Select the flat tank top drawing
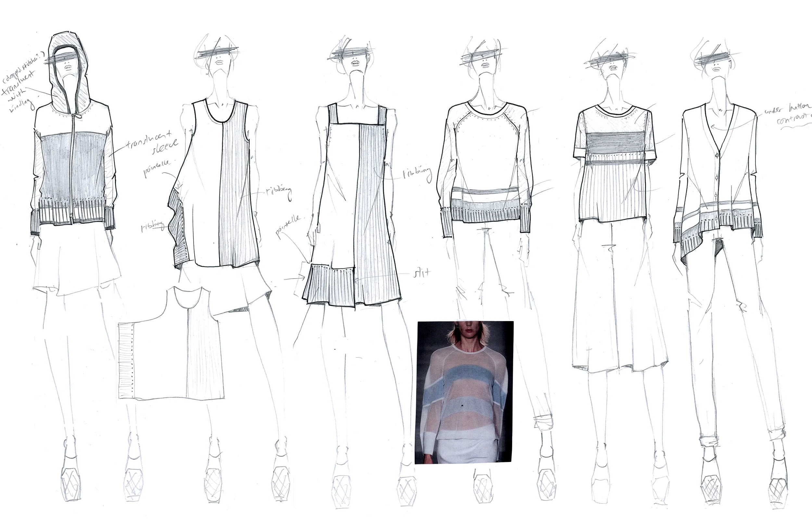812x523 pixels. (171, 344)
